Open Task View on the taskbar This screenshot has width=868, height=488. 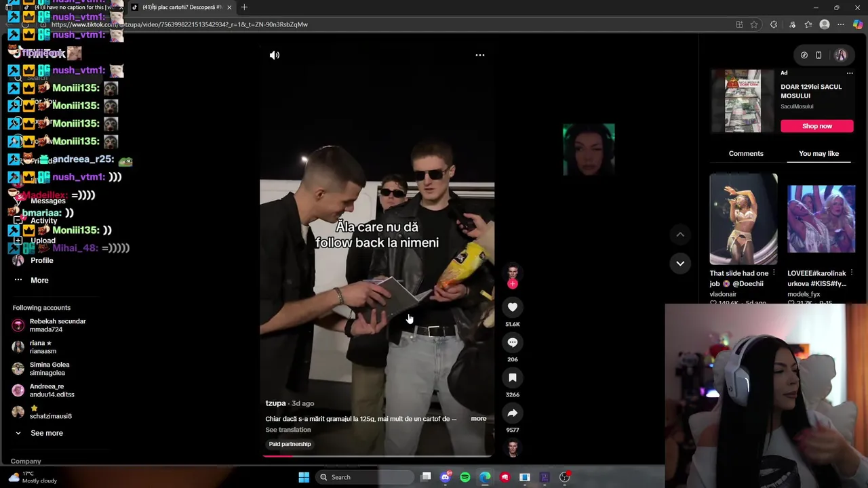[426, 477]
